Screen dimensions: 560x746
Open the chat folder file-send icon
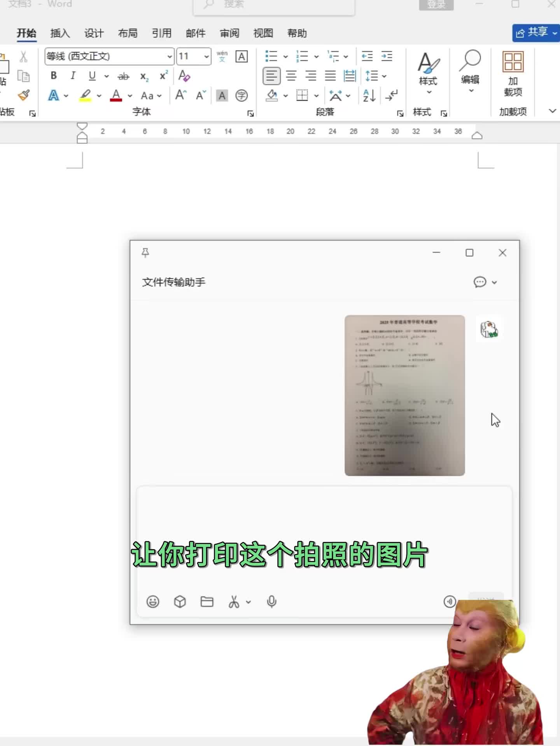point(207,602)
